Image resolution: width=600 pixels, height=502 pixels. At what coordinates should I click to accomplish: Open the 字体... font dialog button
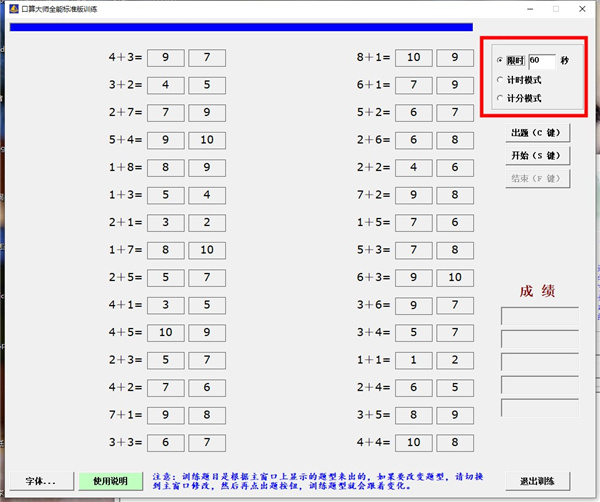41,481
